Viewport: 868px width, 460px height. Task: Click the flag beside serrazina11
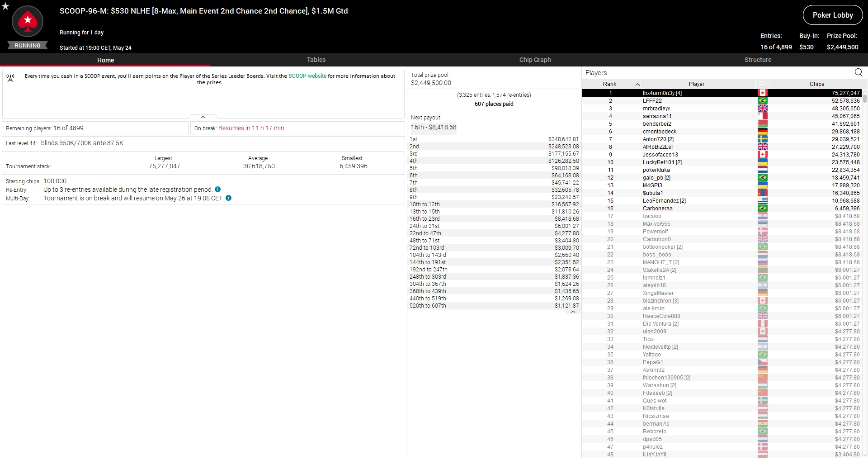(x=763, y=116)
